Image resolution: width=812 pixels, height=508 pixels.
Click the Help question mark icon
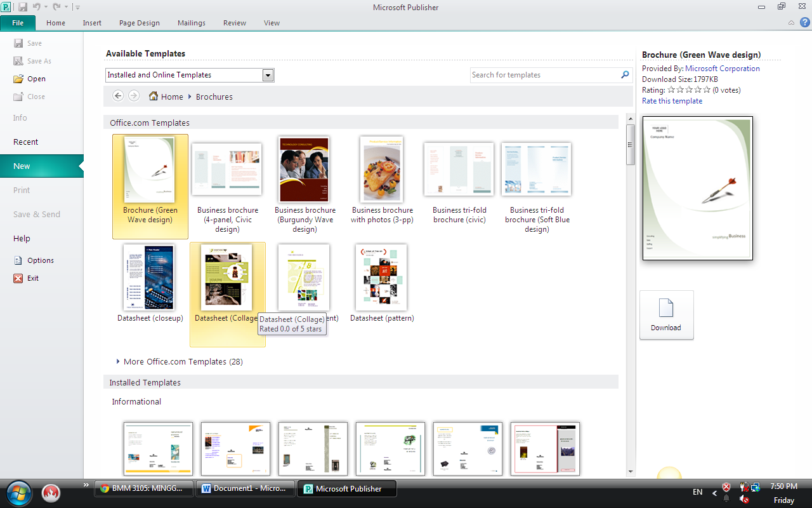pyautogui.click(x=805, y=22)
